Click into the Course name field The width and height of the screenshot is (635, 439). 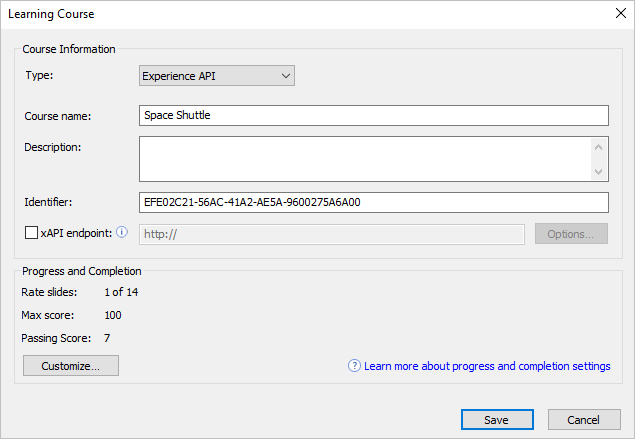tap(373, 115)
